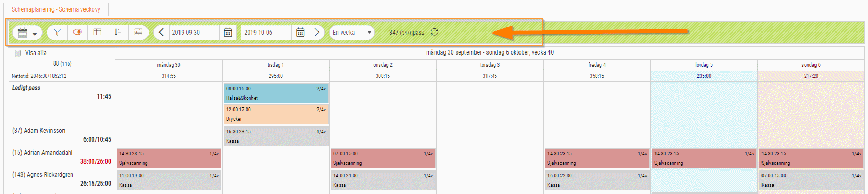
Task: Select employee (15) Adrian Amandadahl
Action: point(43,153)
